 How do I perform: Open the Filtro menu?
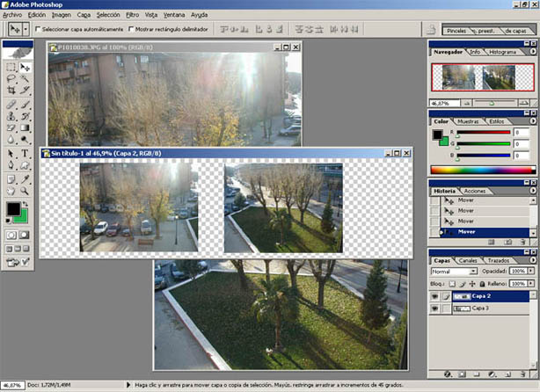132,15
